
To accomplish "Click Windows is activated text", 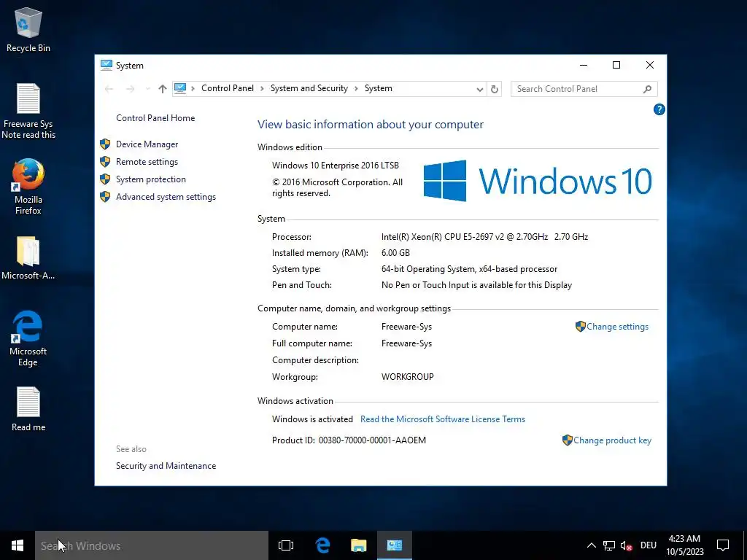I will point(312,419).
